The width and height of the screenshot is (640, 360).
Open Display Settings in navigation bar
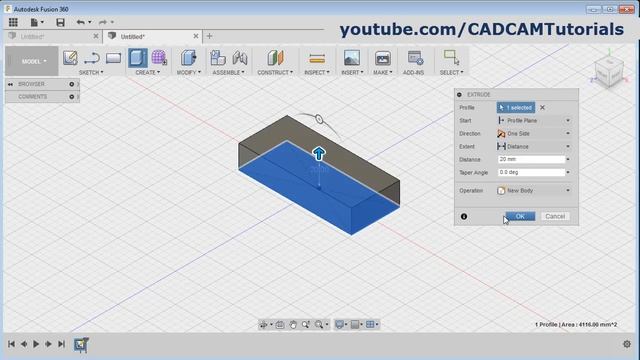point(339,324)
